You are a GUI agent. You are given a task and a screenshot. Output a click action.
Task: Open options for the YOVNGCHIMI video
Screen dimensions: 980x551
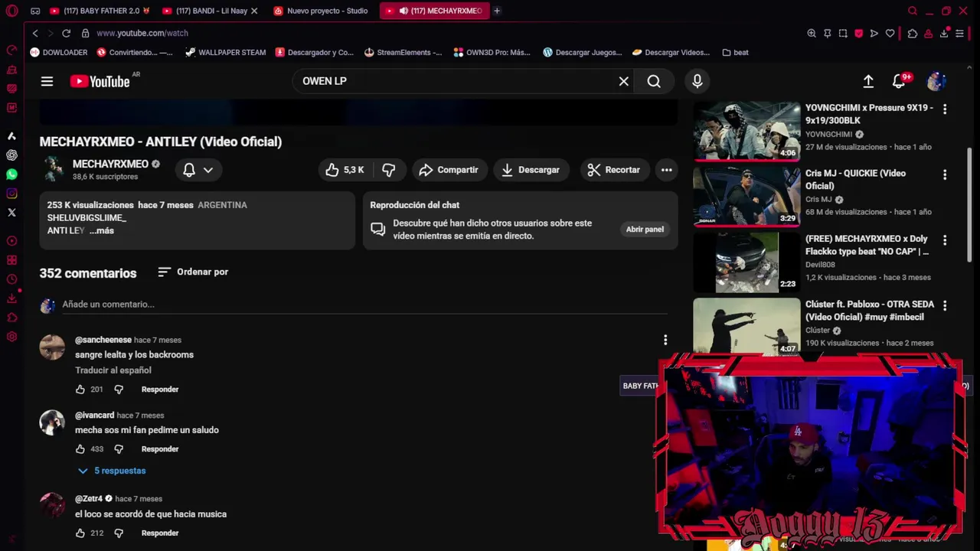click(945, 109)
